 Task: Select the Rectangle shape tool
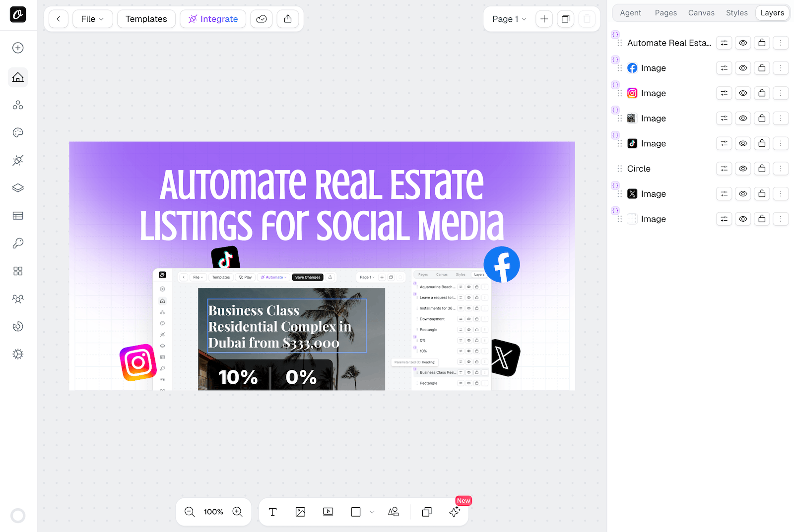click(355, 512)
